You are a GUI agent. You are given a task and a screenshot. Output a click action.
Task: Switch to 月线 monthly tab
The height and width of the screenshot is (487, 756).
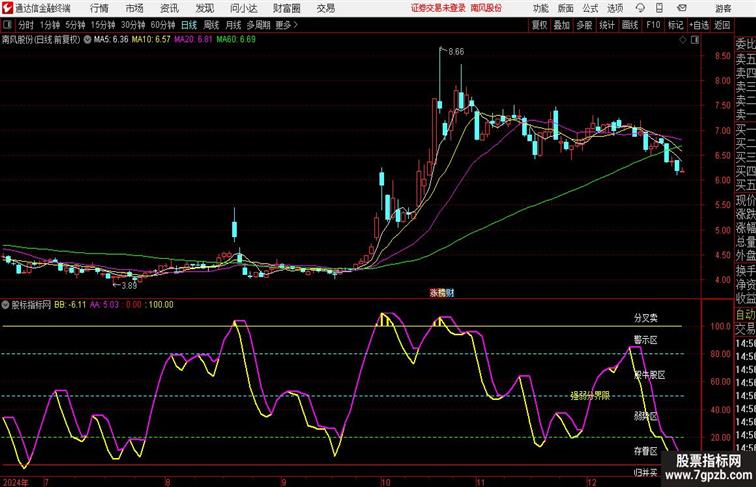click(x=233, y=25)
